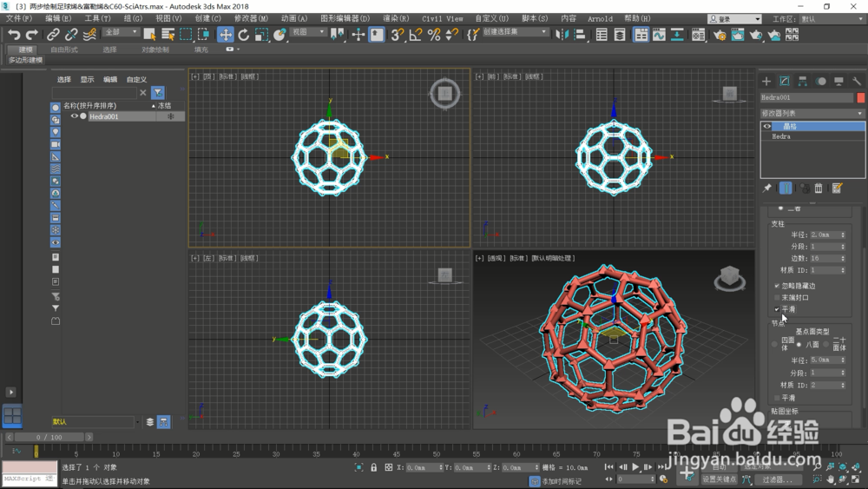868x489 pixels.
Task: Click 边数 spinner arrows
Action: 843,258
